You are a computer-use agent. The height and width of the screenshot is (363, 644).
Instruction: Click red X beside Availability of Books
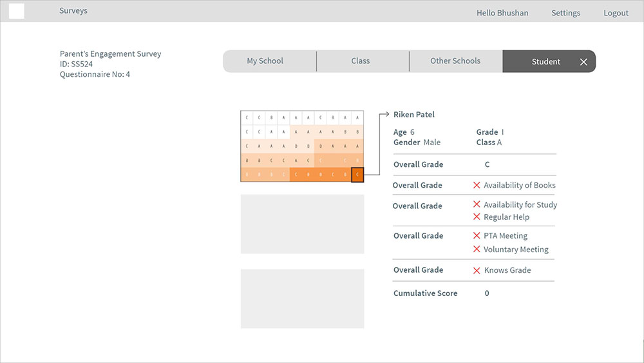[x=477, y=186]
